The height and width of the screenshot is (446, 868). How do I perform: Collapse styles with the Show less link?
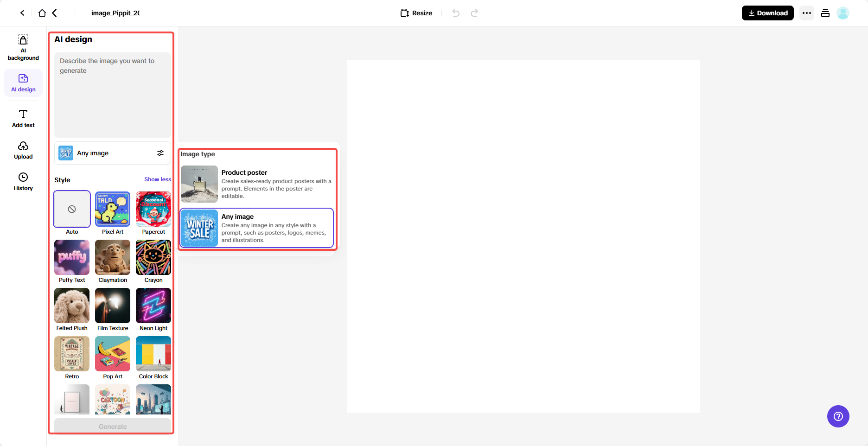point(157,179)
